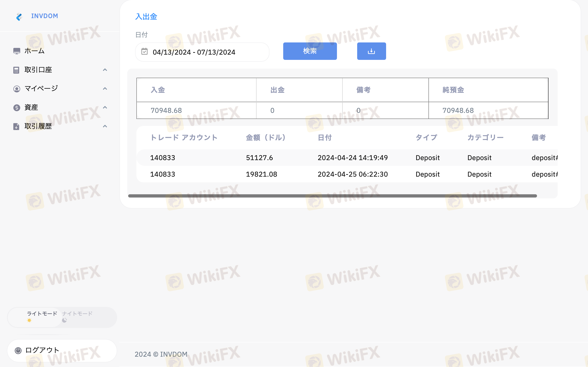
Task: Click the calculator icon beside 取引口座
Action: point(16,70)
